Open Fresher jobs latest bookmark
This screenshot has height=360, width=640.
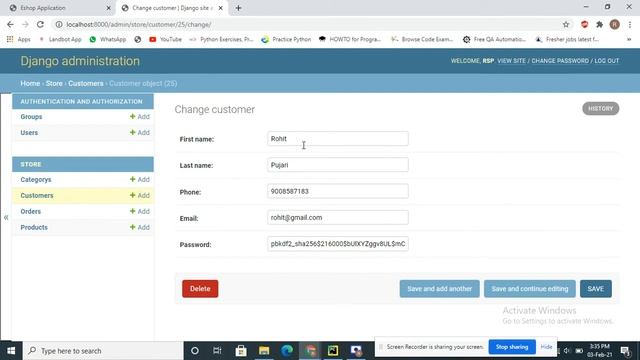567,39
